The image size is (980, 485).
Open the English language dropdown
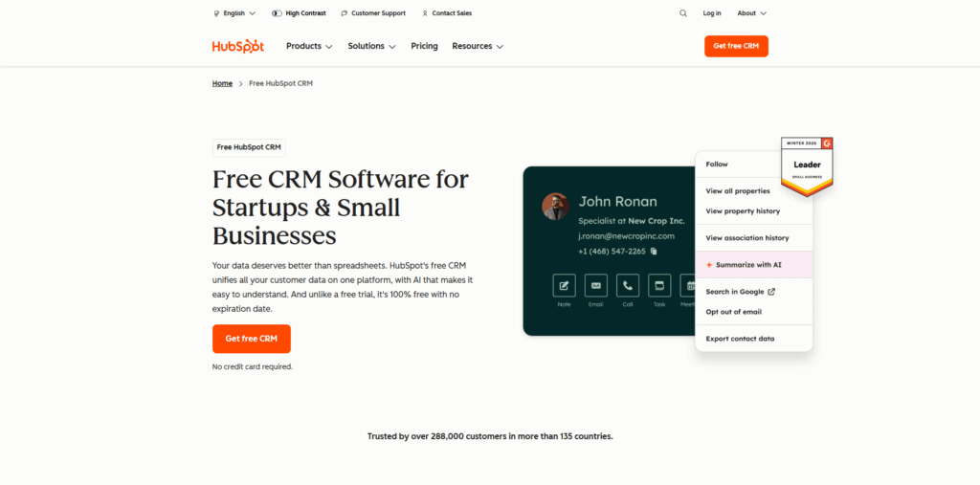click(x=234, y=13)
